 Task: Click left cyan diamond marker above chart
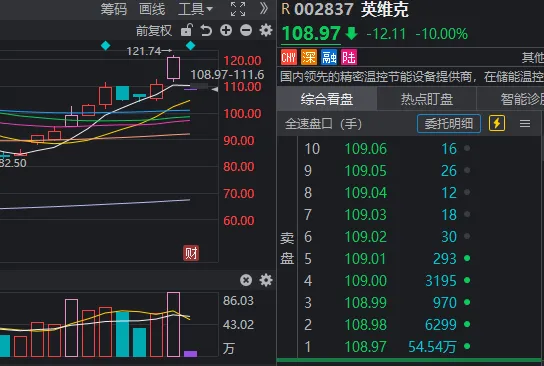click(x=105, y=45)
